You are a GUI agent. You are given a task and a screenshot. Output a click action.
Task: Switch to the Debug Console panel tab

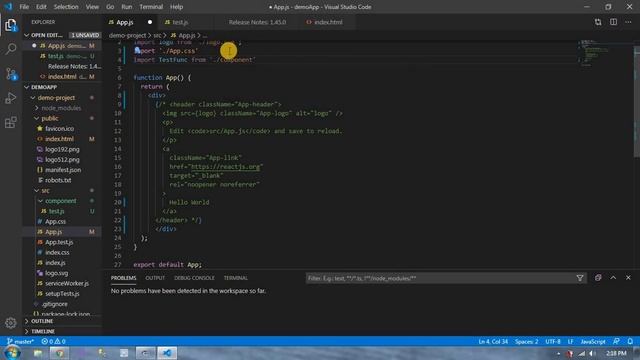194,278
